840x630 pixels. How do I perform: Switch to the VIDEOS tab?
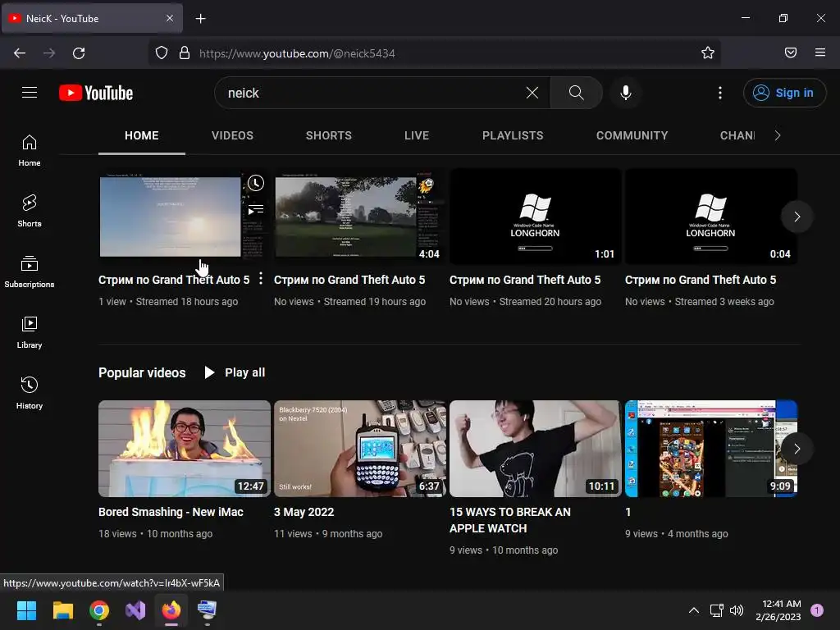pyautogui.click(x=232, y=135)
